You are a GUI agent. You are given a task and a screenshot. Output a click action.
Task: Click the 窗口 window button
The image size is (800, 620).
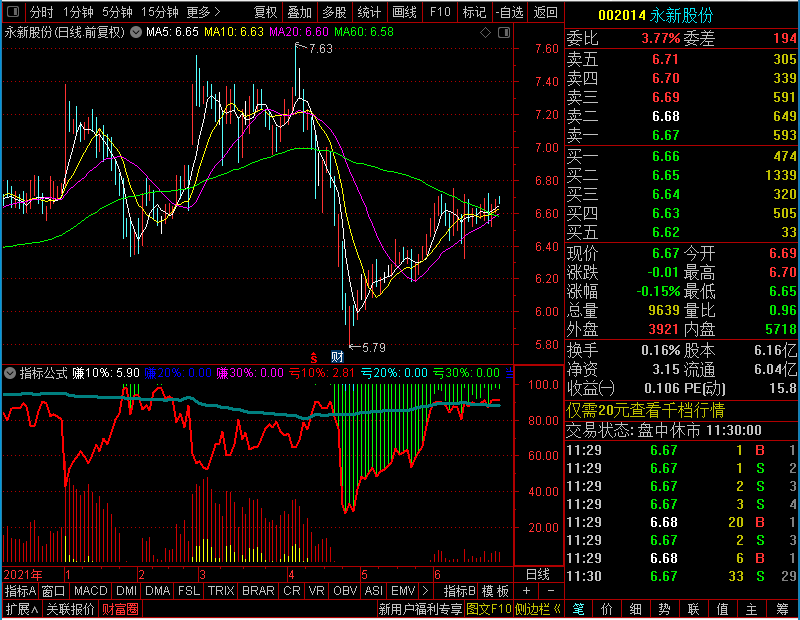(x=54, y=591)
